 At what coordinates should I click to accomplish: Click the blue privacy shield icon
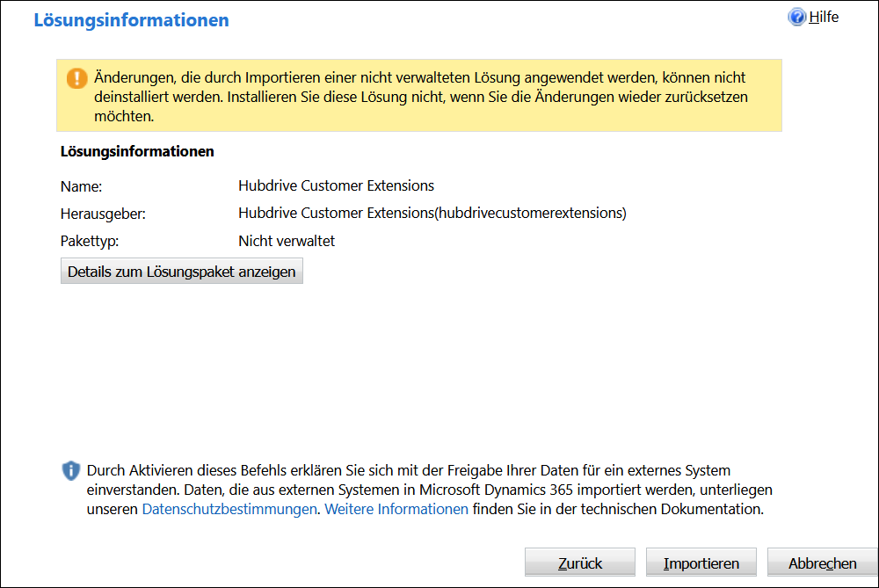pyautogui.click(x=70, y=470)
